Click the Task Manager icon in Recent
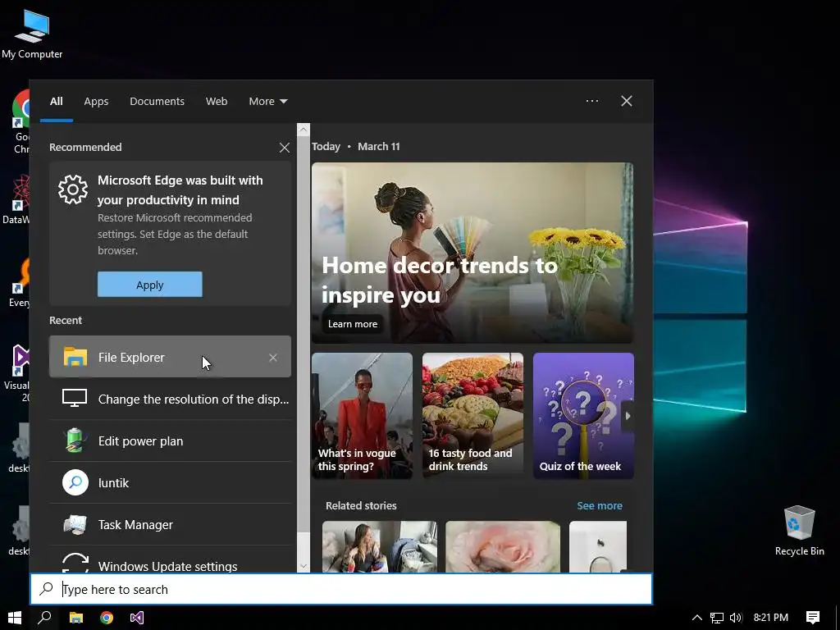Viewport: 840px width, 630px height. point(75,524)
